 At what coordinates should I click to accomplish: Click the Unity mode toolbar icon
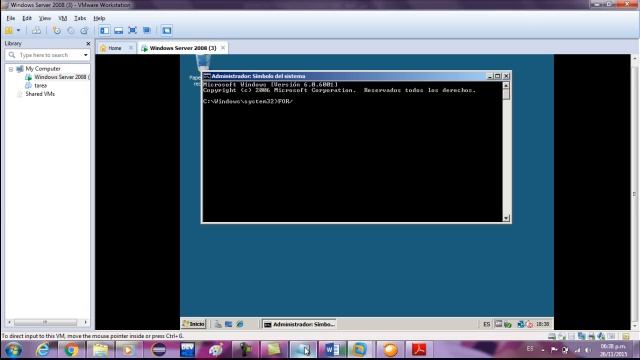click(x=147, y=30)
